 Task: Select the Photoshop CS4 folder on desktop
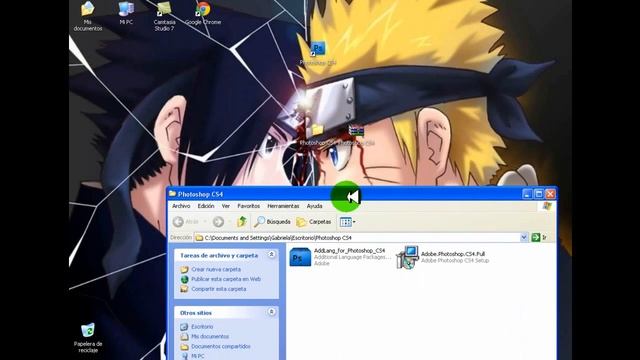point(317,136)
